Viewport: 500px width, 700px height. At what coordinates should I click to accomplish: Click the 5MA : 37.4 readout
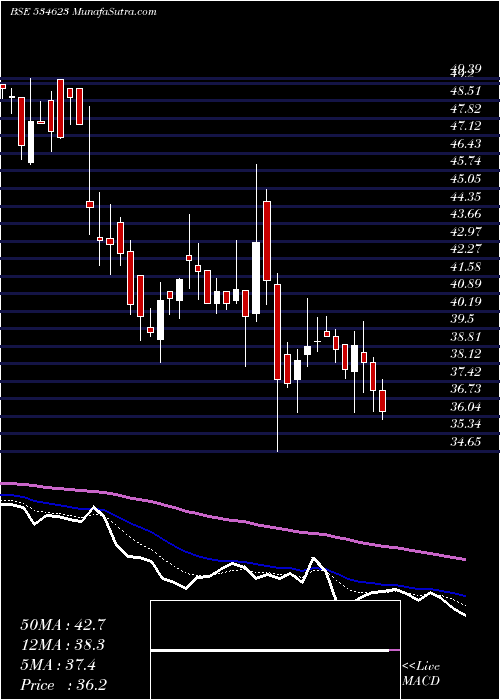click(x=58, y=665)
